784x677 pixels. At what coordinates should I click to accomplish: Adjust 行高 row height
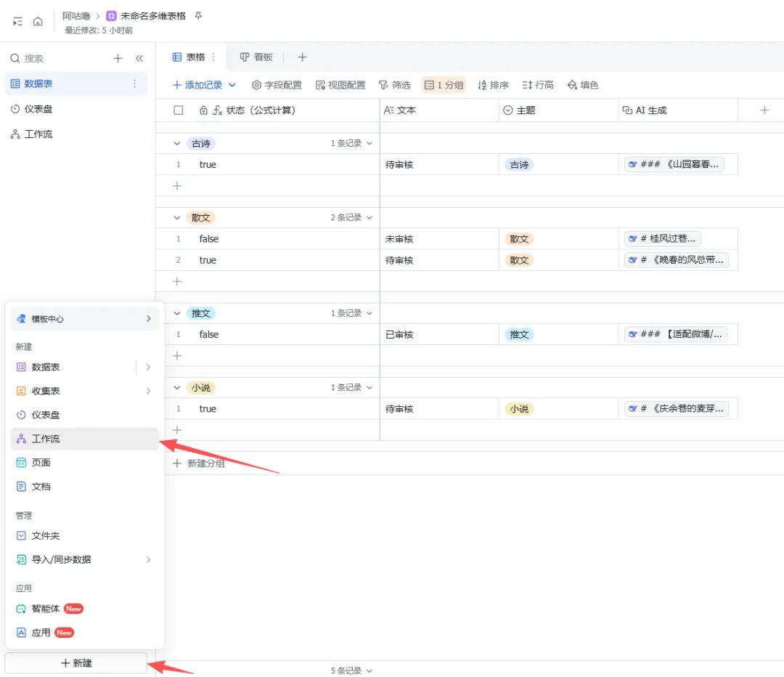[537, 85]
